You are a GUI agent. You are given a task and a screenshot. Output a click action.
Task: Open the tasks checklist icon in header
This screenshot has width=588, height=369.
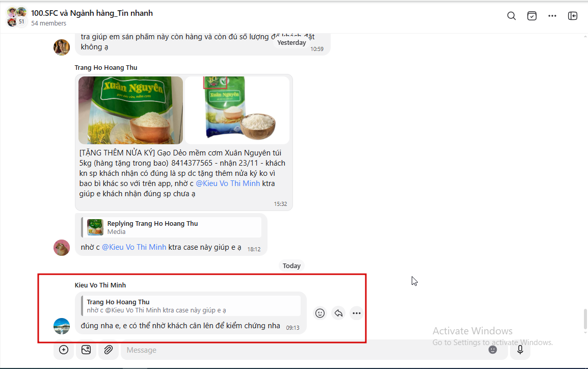click(x=532, y=16)
